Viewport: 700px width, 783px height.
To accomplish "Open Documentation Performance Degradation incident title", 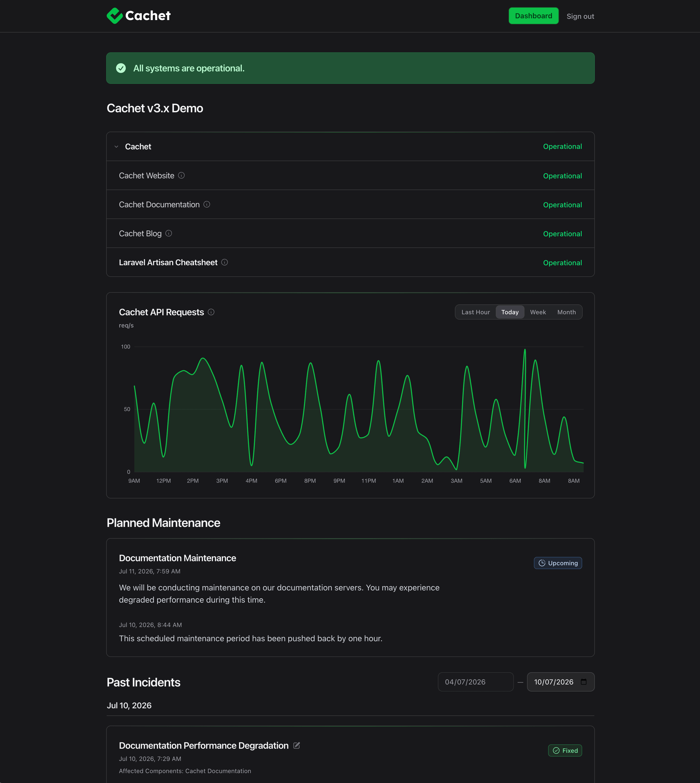I will point(203,745).
